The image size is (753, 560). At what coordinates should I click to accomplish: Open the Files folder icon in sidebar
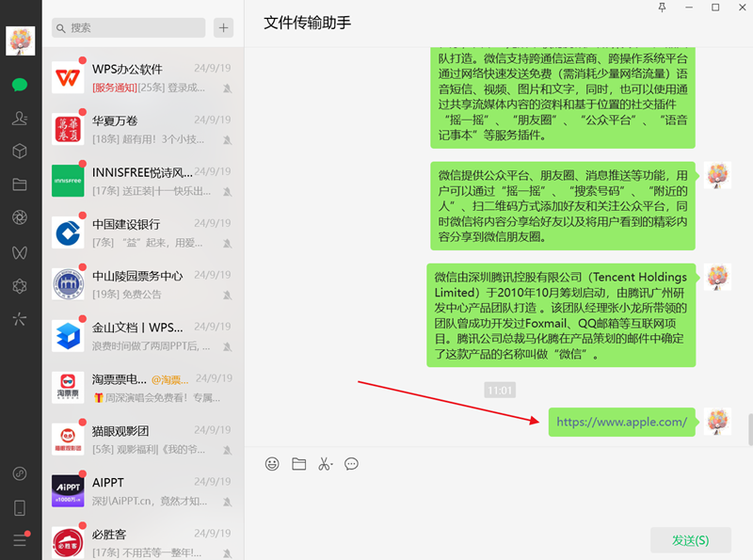click(x=20, y=184)
